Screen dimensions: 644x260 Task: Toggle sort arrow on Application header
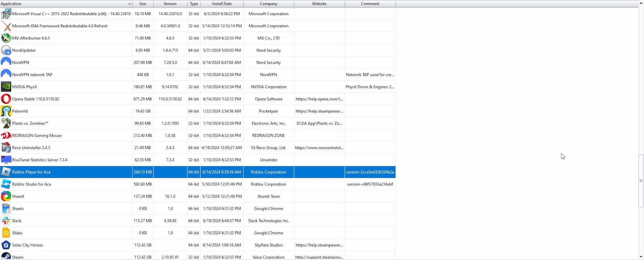pyautogui.click(x=130, y=4)
